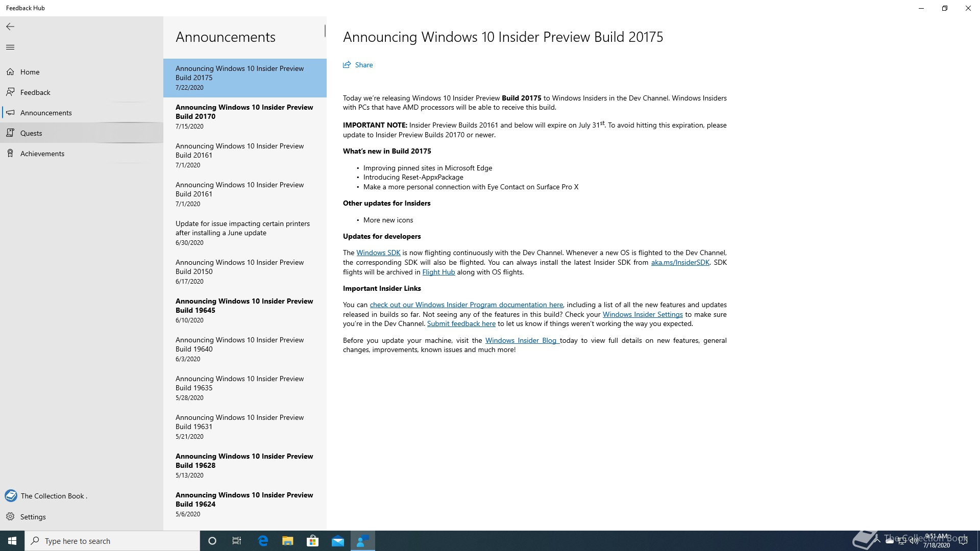Viewport: 980px width, 551px height.
Task: Open Windows Insider Program documentation link
Action: click(x=467, y=305)
